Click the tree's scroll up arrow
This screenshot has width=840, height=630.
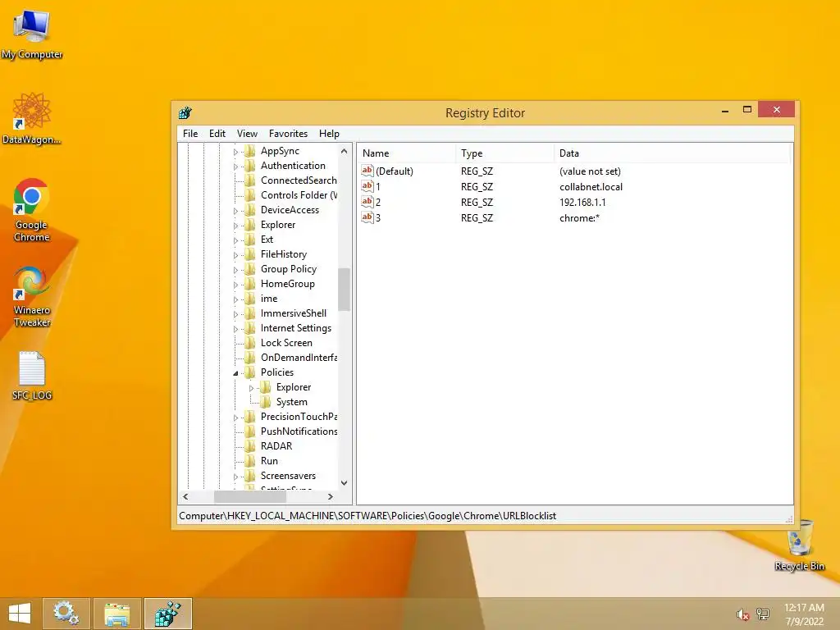click(x=345, y=152)
